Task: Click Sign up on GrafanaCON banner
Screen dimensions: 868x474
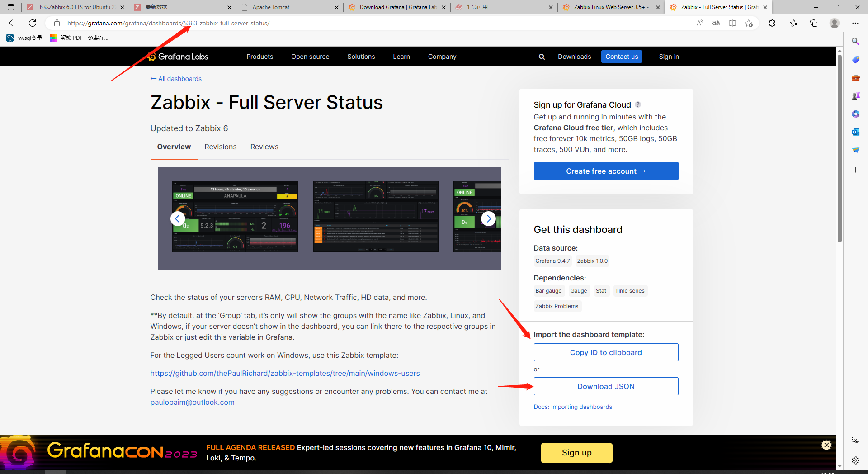Action: tap(576, 453)
